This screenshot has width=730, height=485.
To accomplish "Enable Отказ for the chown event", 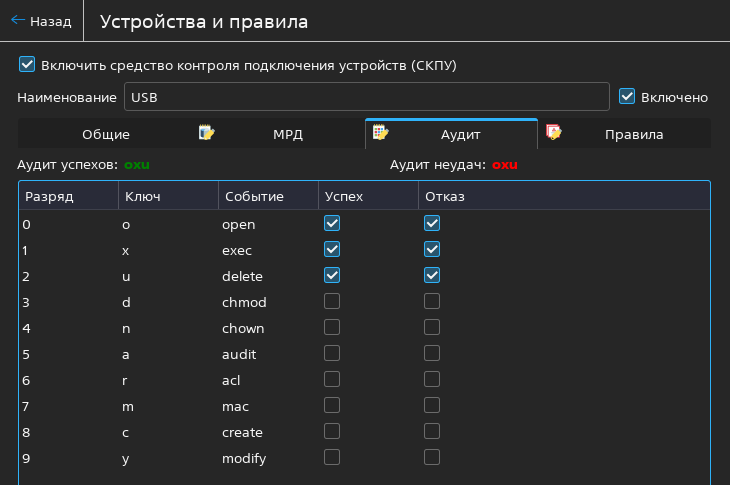I will (x=432, y=327).
